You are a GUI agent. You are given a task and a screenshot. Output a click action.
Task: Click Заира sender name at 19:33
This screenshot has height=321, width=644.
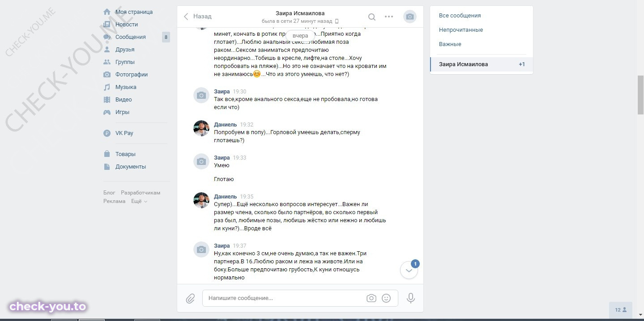click(x=222, y=158)
